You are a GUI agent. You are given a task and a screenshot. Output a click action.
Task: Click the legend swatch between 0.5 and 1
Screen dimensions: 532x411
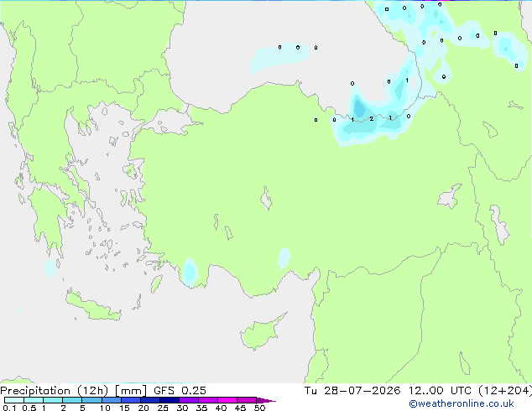click(x=34, y=400)
